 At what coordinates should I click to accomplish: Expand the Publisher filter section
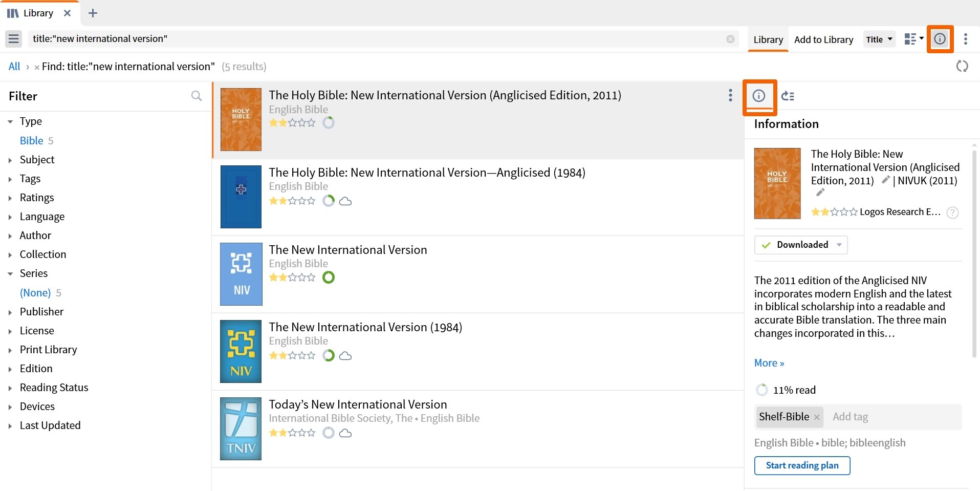coord(10,312)
